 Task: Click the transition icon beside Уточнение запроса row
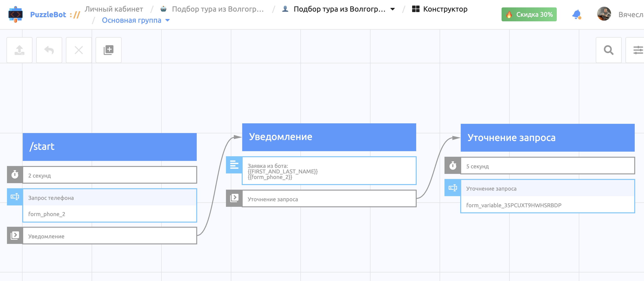click(x=234, y=198)
